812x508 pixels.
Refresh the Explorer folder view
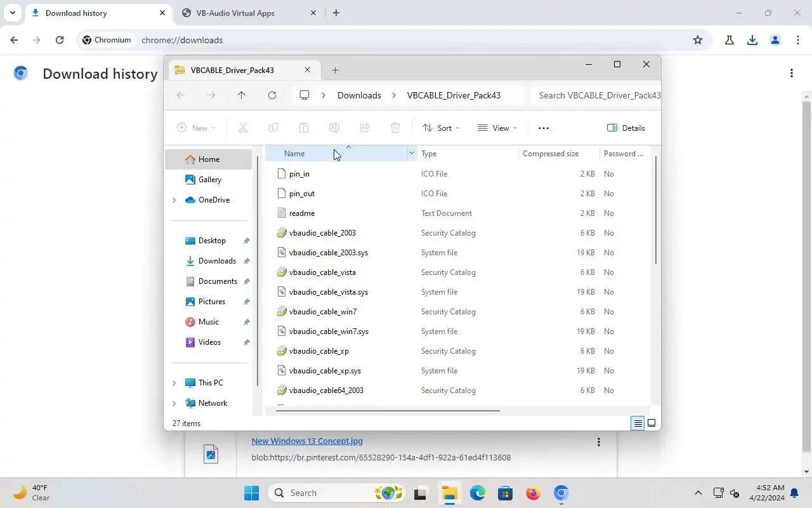pyautogui.click(x=272, y=95)
